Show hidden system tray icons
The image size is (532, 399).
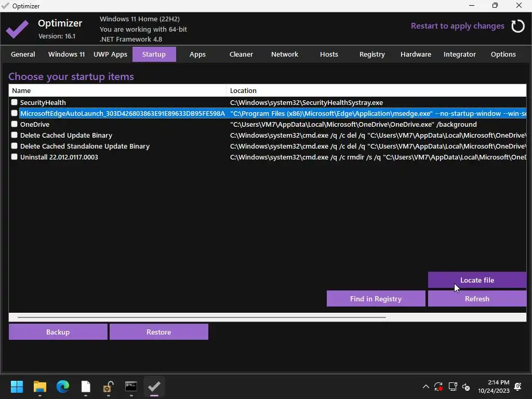coord(426,387)
